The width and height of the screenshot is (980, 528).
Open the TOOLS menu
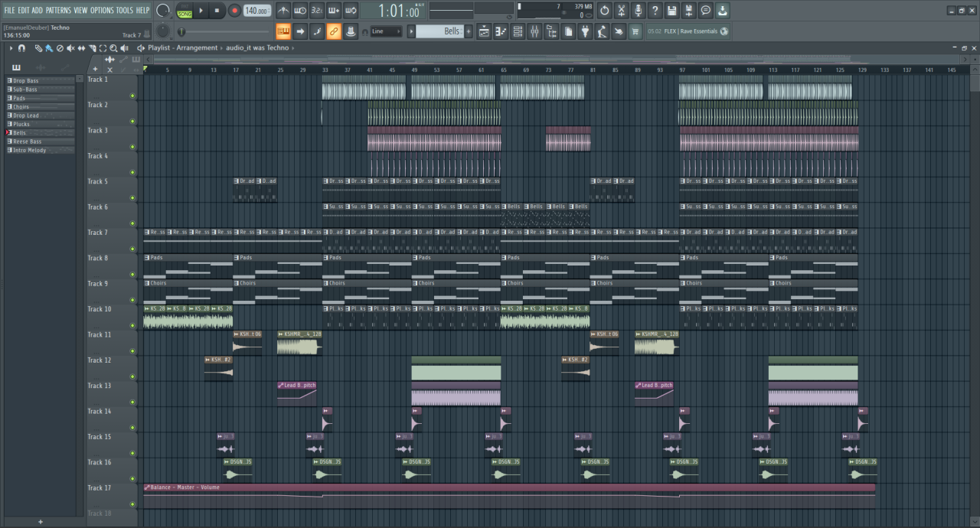[x=124, y=10]
